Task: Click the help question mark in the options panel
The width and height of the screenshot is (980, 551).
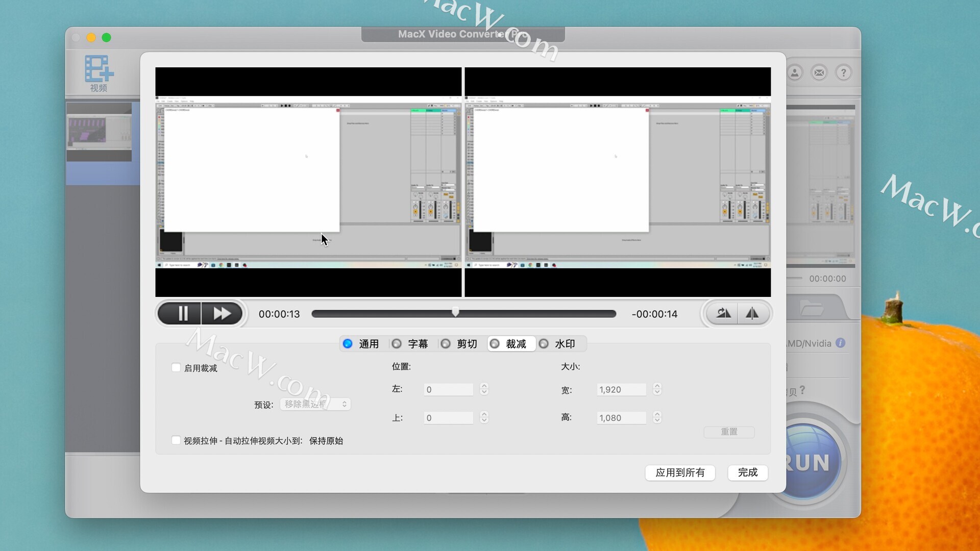Action: click(x=802, y=390)
